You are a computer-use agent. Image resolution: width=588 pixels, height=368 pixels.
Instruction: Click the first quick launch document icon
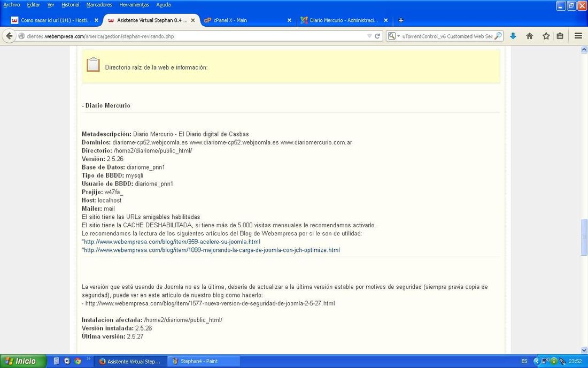(x=56, y=361)
